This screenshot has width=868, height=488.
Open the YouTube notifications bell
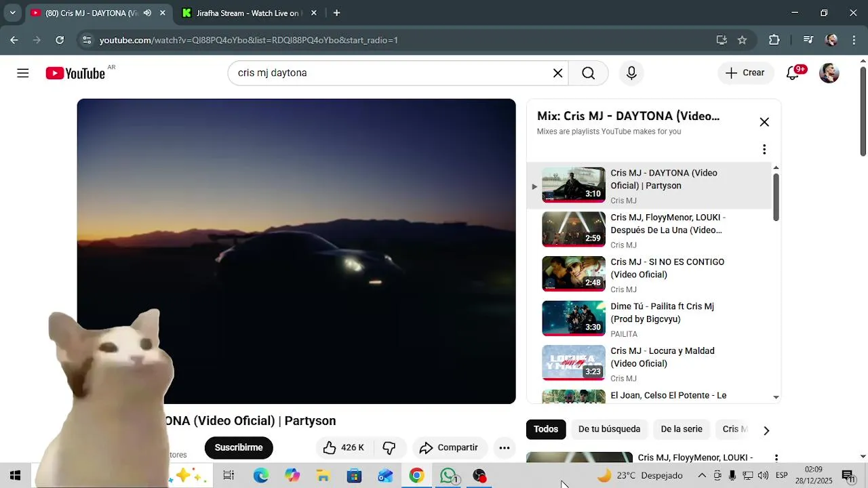pos(793,73)
